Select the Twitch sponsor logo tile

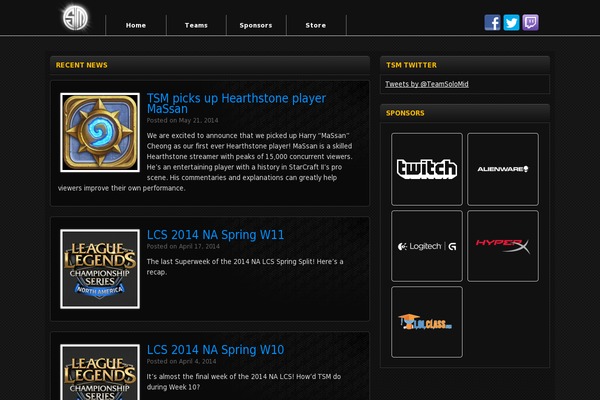(x=427, y=169)
